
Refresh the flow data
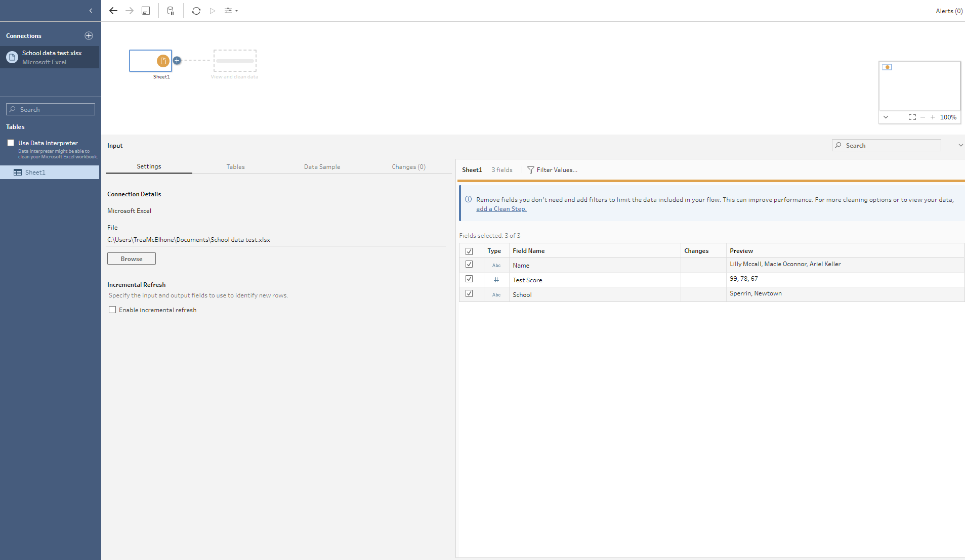(x=196, y=11)
